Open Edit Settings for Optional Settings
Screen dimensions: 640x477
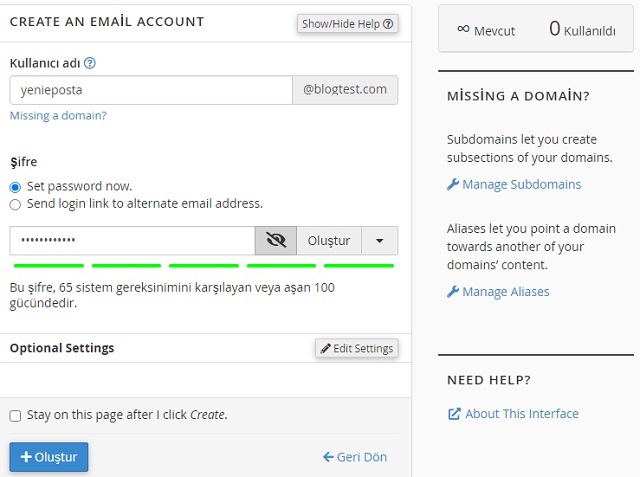(357, 348)
